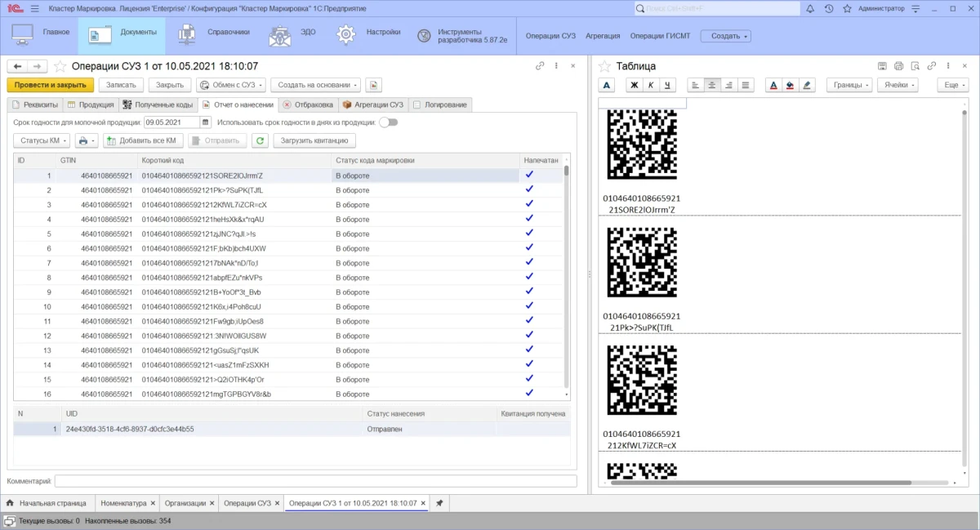Toggle Напечатан checkmark for row 5
This screenshot has width=980, height=530.
point(529,234)
